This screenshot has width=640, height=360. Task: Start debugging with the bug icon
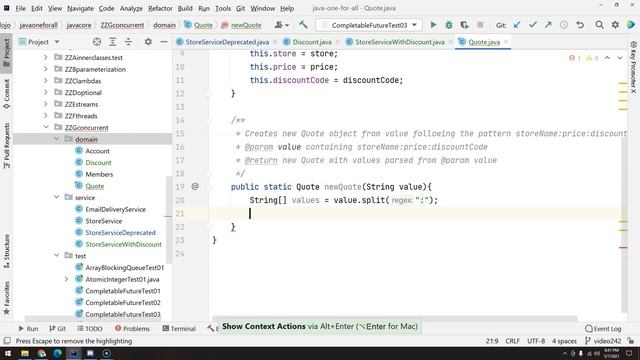click(x=449, y=25)
